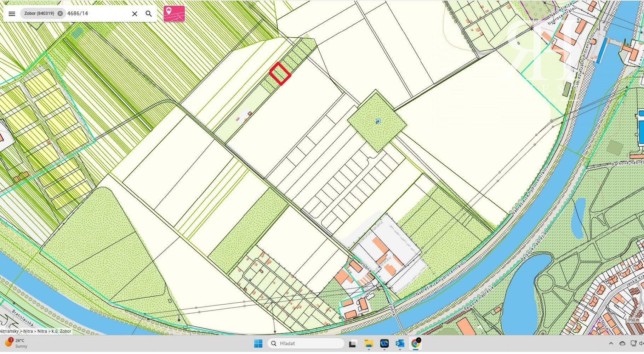The height and width of the screenshot is (354, 644).
Task: Click the Chrome taskbar icon
Action: 416,343
